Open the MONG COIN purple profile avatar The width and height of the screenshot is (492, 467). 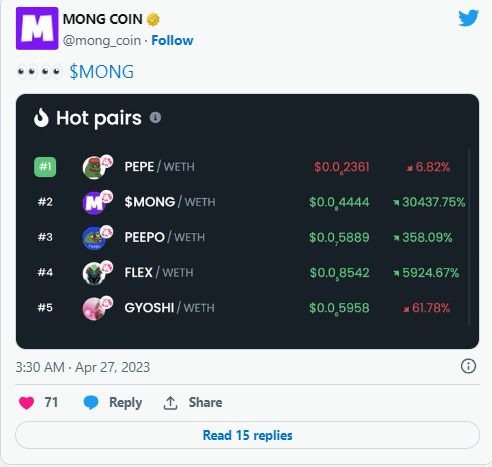37,28
